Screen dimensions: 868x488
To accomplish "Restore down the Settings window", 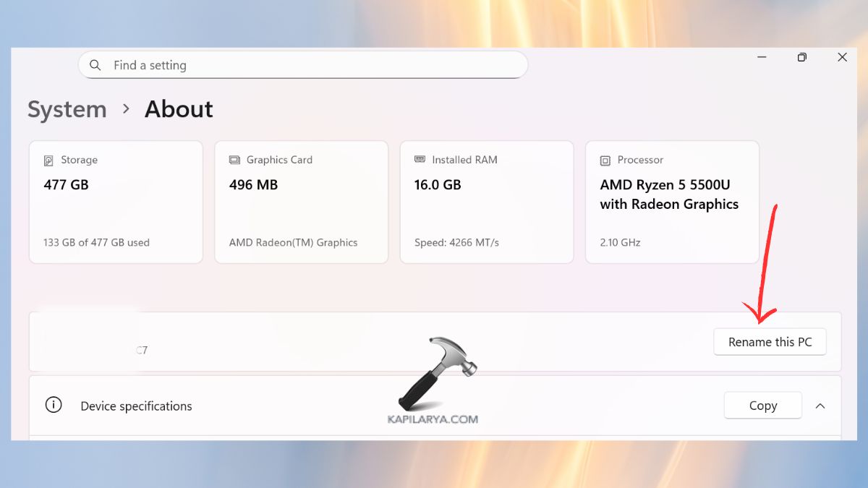I will (801, 57).
